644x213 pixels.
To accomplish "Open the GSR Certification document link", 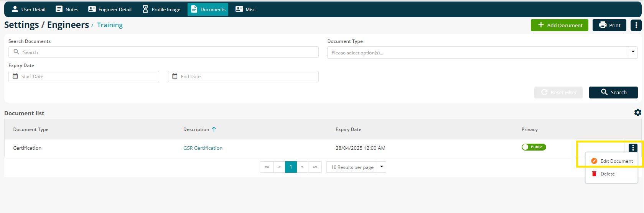I will click(203, 148).
